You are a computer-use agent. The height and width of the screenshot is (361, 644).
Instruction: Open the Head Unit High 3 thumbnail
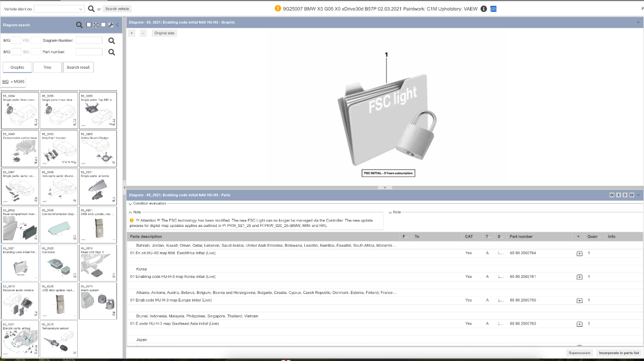click(98, 262)
